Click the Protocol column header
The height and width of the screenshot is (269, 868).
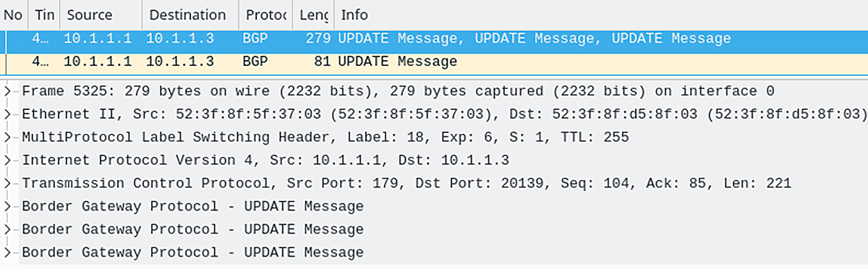[x=265, y=14]
